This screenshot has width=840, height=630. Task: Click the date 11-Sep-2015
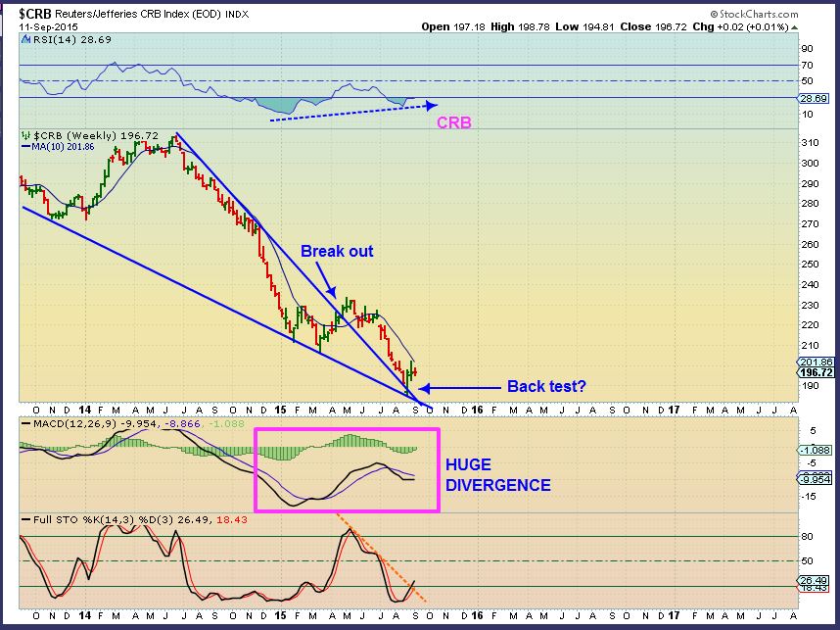click(x=49, y=26)
